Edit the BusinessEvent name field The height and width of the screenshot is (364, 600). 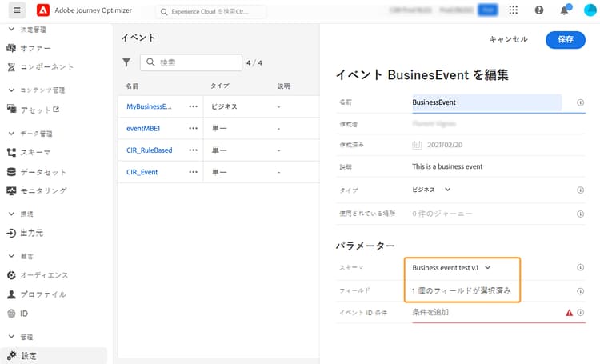[486, 102]
